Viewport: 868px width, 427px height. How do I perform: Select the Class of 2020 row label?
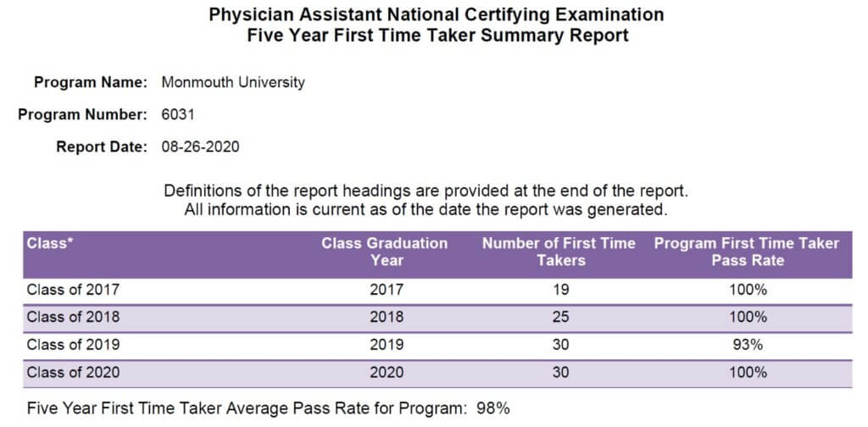(73, 372)
